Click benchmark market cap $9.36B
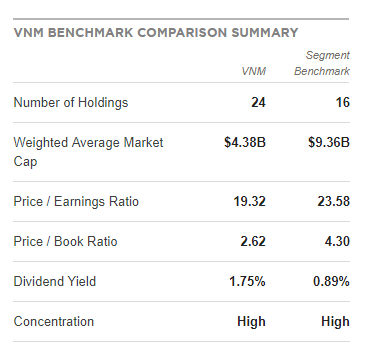This screenshot has width=378, height=361. (329, 142)
